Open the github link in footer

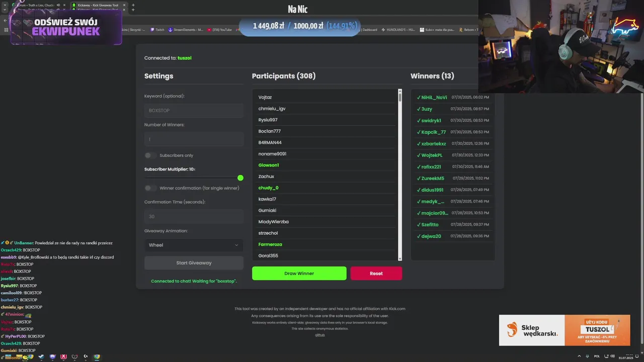(320, 335)
